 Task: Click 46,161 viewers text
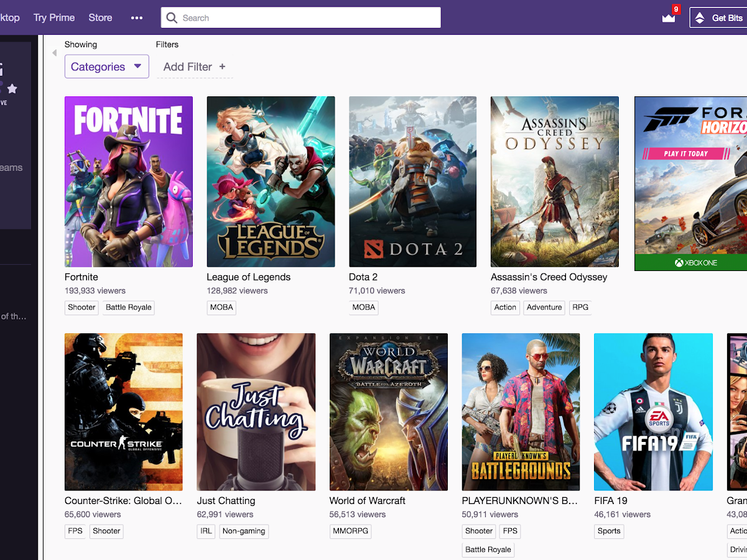click(623, 515)
